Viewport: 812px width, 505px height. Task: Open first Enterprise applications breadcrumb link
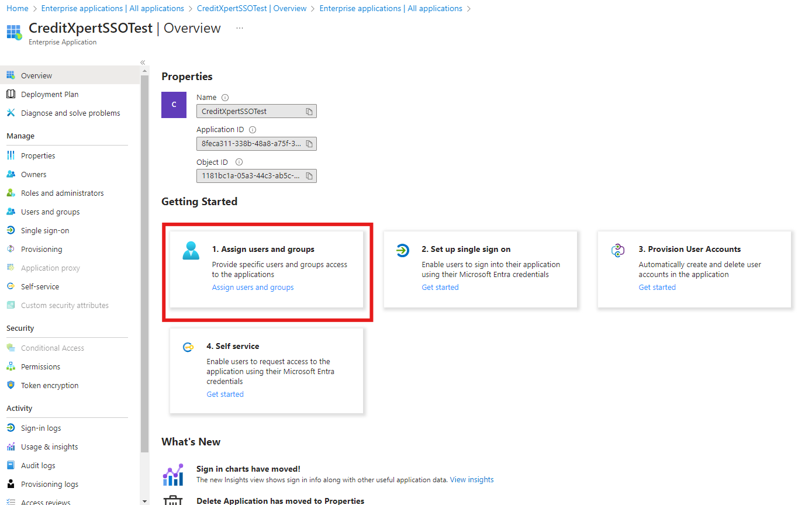pyautogui.click(x=113, y=8)
